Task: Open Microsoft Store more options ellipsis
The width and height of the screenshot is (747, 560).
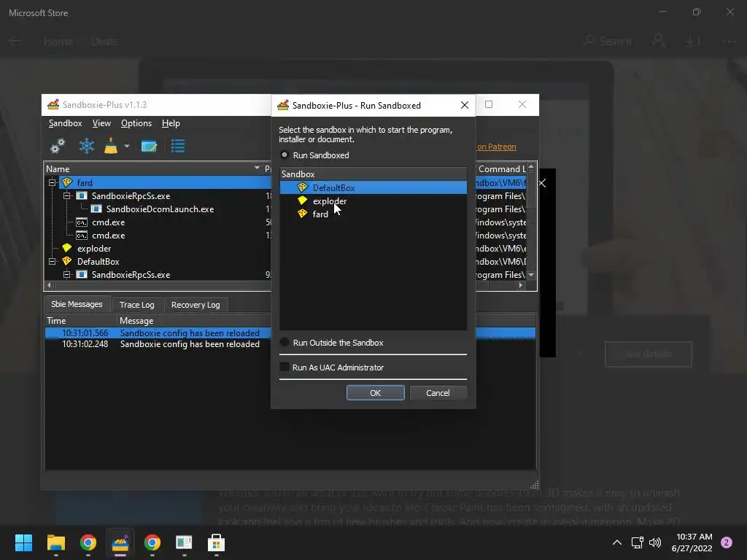Action: pyautogui.click(x=729, y=42)
